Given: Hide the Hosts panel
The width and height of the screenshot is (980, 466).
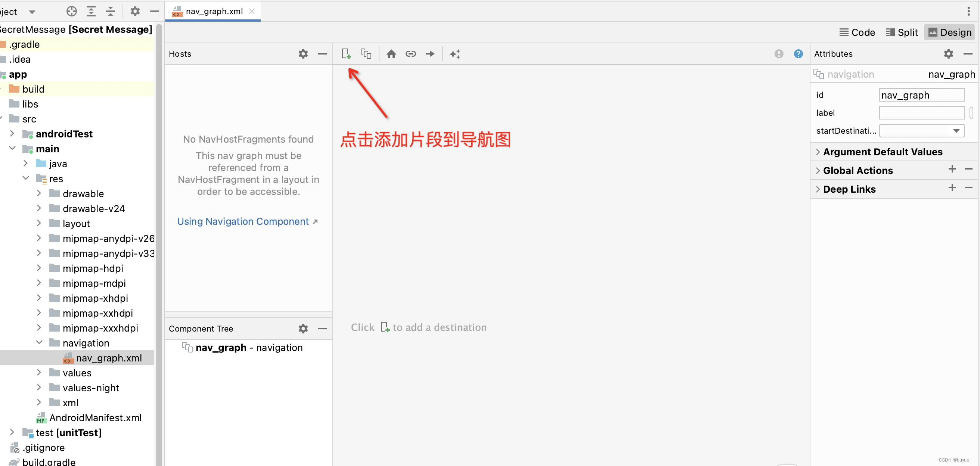Looking at the screenshot, I should click(323, 54).
